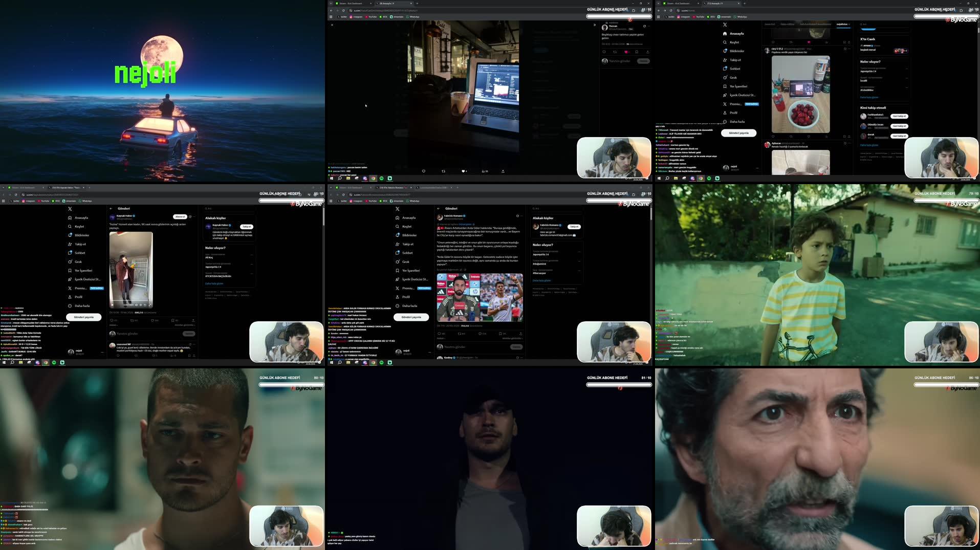
Task: Click Takip et next to Fabrizio Romano under Alakalı kişiler
Action: click(x=574, y=226)
